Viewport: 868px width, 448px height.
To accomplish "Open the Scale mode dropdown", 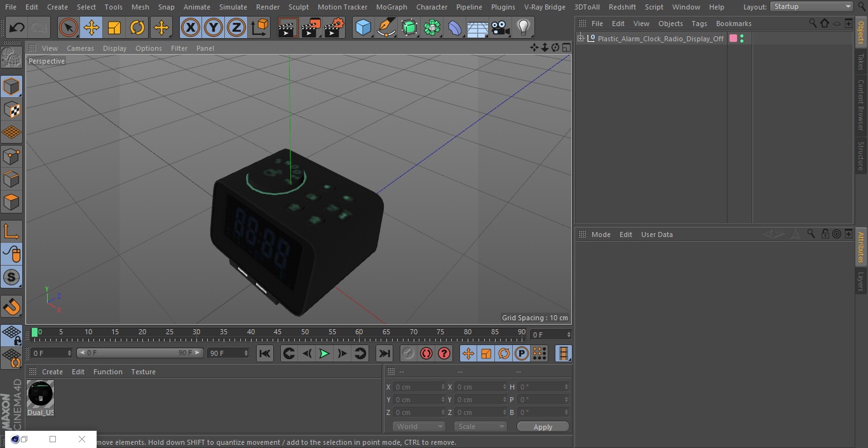I will (480, 426).
